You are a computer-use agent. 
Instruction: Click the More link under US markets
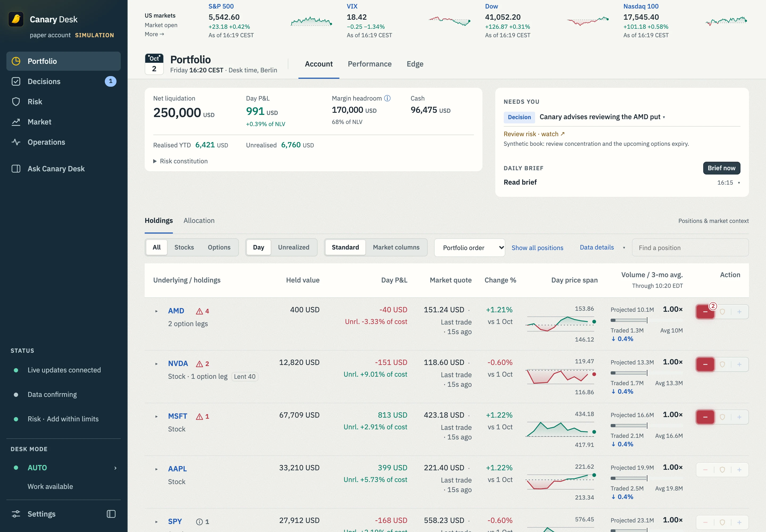[154, 34]
